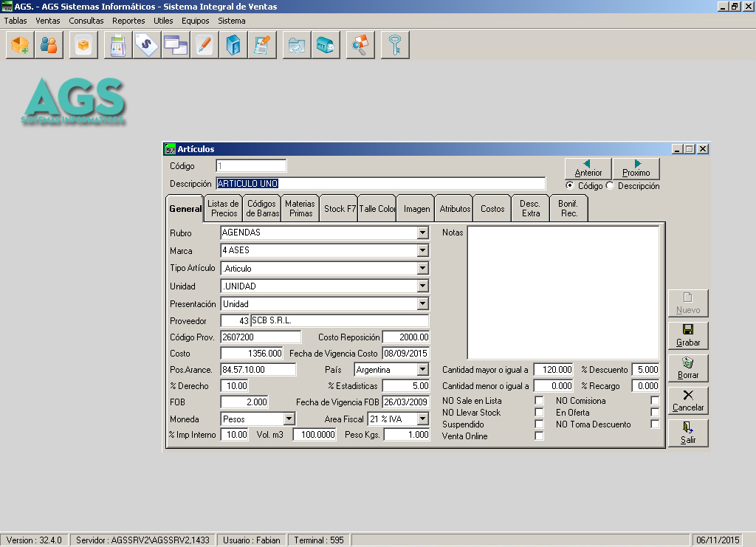The width and height of the screenshot is (756, 547).
Task: Toggle the Suspendido checkbox
Action: click(539, 424)
